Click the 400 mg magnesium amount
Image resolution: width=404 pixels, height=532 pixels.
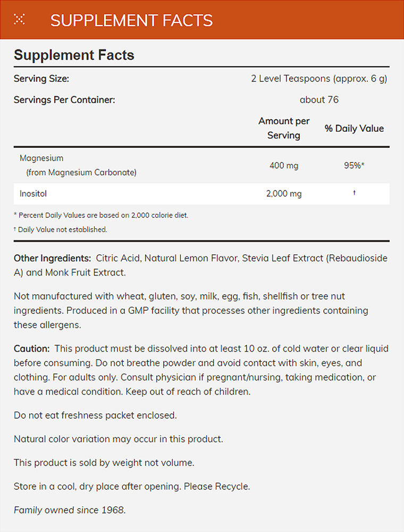(284, 165)
